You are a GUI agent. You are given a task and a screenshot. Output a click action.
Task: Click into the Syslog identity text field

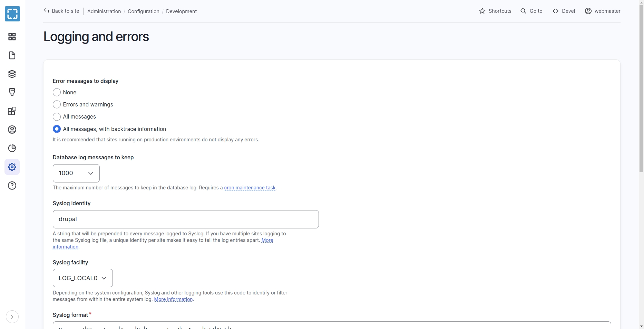click(185, 219)
